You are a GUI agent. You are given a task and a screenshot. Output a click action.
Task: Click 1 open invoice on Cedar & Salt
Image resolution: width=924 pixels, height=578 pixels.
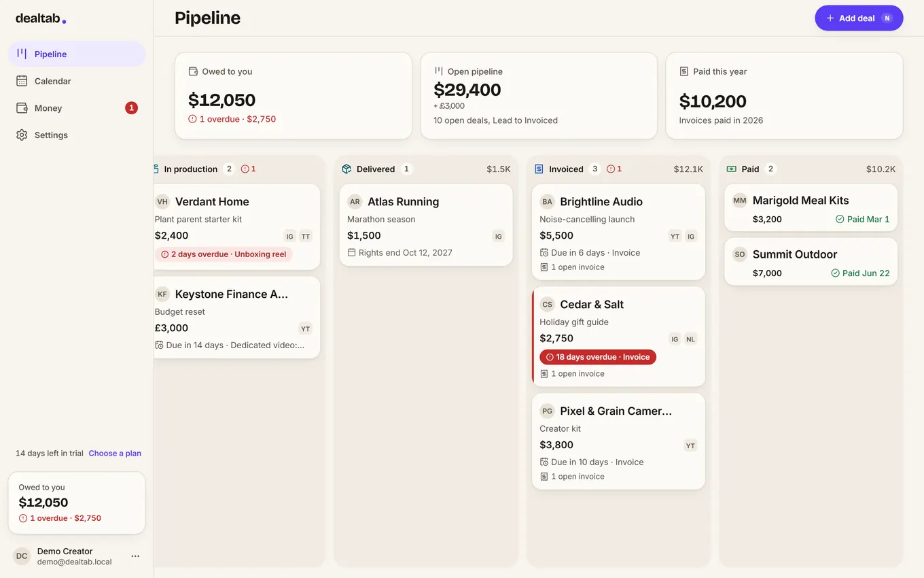577,374
